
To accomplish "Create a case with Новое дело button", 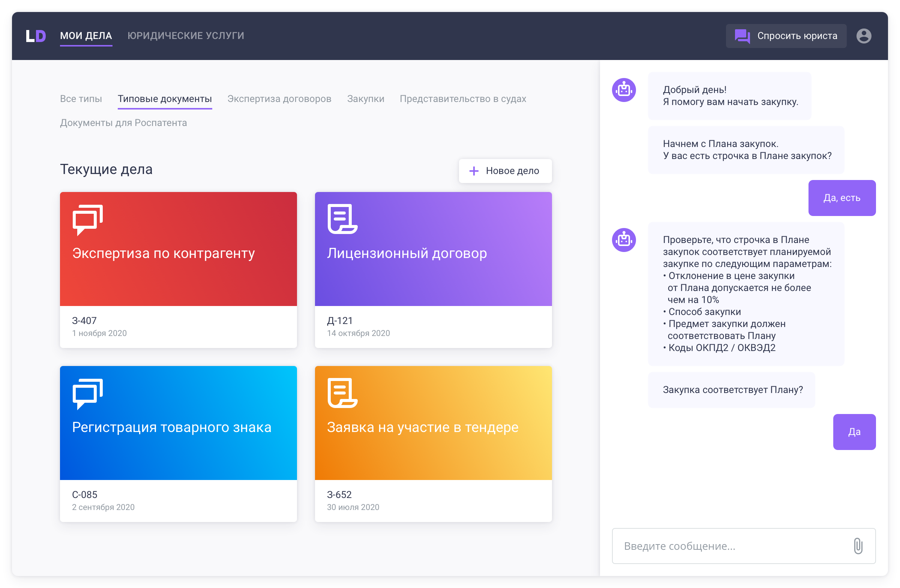I will click(505, 171).
